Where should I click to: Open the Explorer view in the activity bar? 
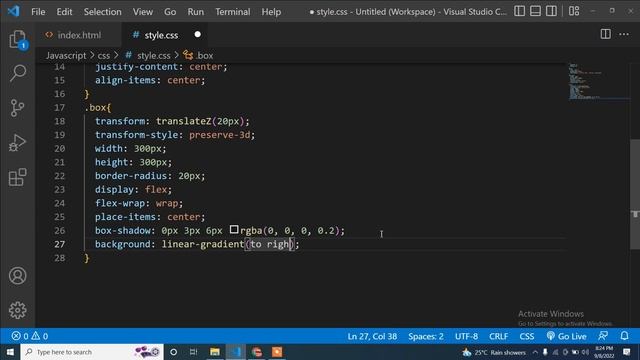[18, 40]
